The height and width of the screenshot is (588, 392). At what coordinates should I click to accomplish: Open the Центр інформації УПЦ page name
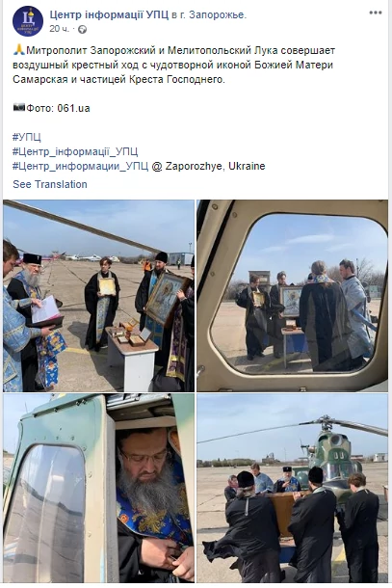(x=109, y=15)
